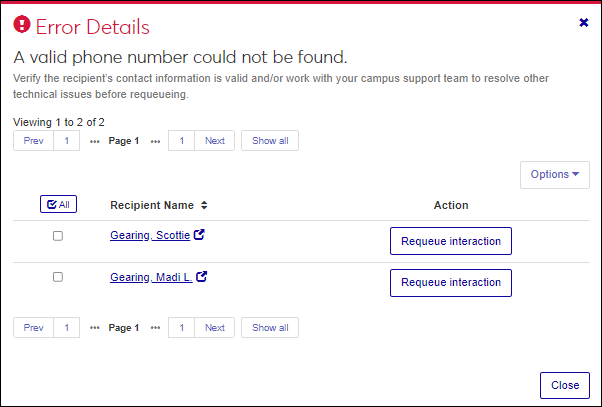The height and width of the screenshot is (407, 602).
Task: Go to Prev page in top pagination
Action: pos(33,141)
